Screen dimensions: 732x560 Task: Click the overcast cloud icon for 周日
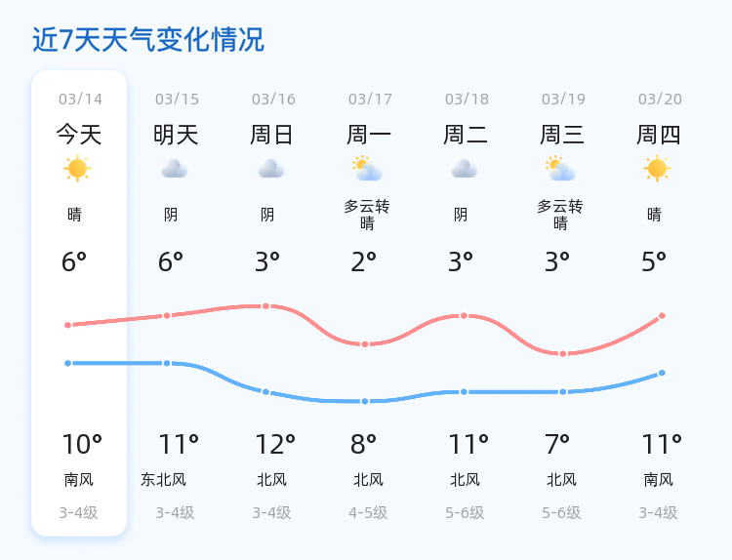[271, 169]
